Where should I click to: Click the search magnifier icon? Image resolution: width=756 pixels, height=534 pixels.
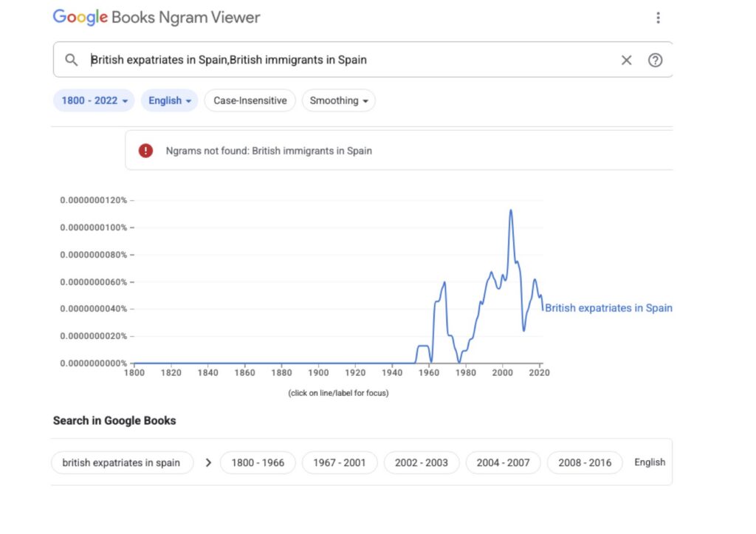pyautogui.click(x=71, y=60)
